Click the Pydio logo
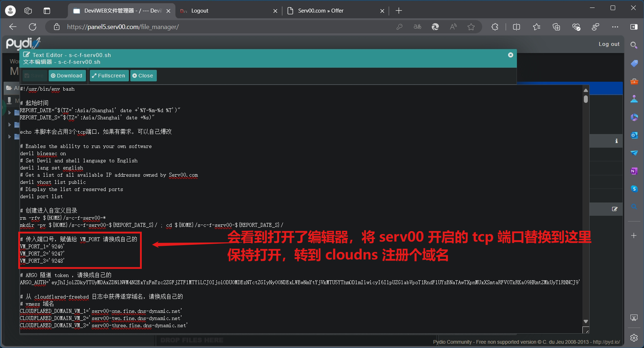 pyautogui.click(x=23, y=43)
